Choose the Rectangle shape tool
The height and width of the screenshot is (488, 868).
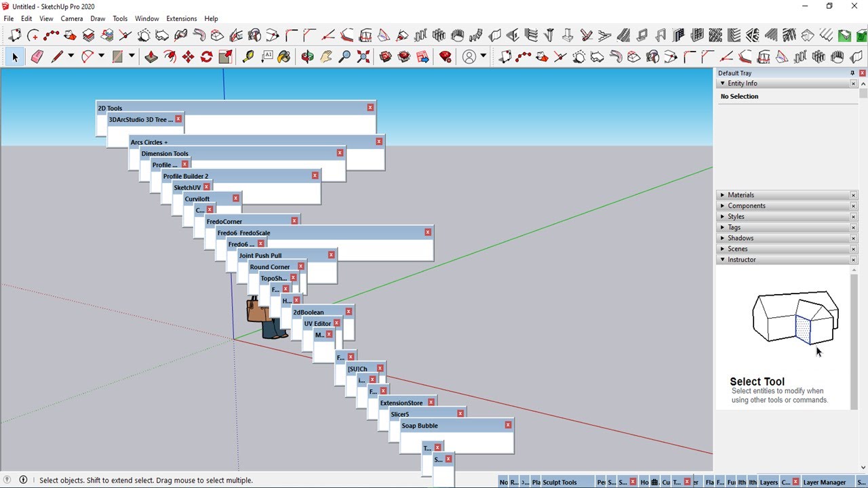coord(117,57)
